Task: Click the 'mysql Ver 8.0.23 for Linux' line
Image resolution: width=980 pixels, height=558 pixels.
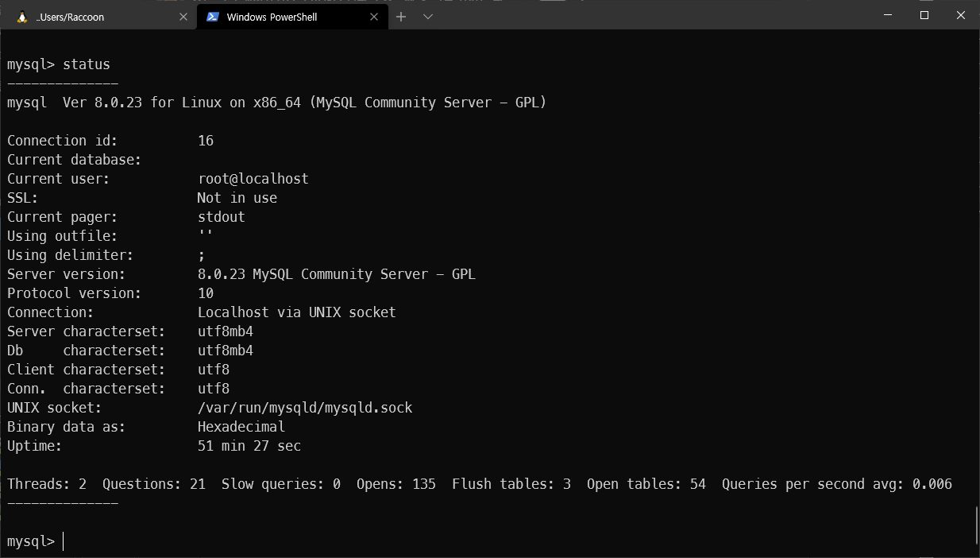Action: pyautogui.click(x=276, y=103)
